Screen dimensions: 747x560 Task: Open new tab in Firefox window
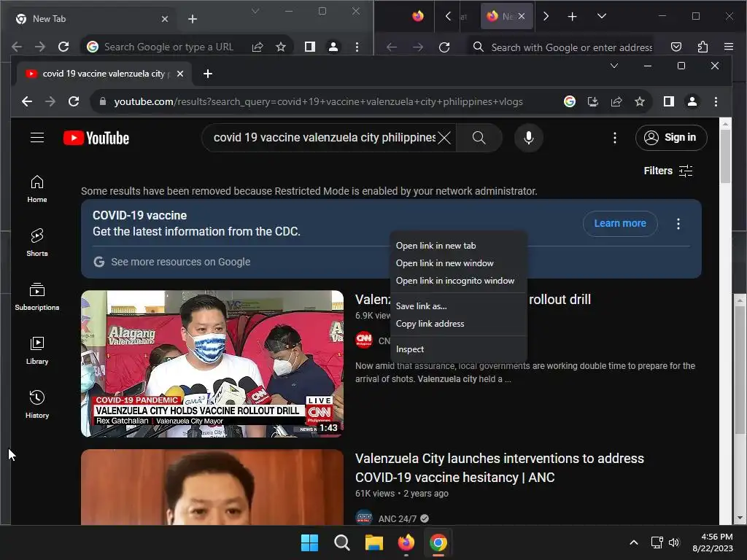pyautogui.click(x=572, y=17)
